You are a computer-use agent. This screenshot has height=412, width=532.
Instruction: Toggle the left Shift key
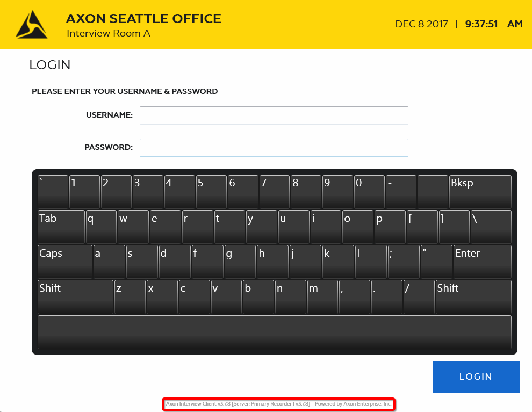[x=75, y=297]
